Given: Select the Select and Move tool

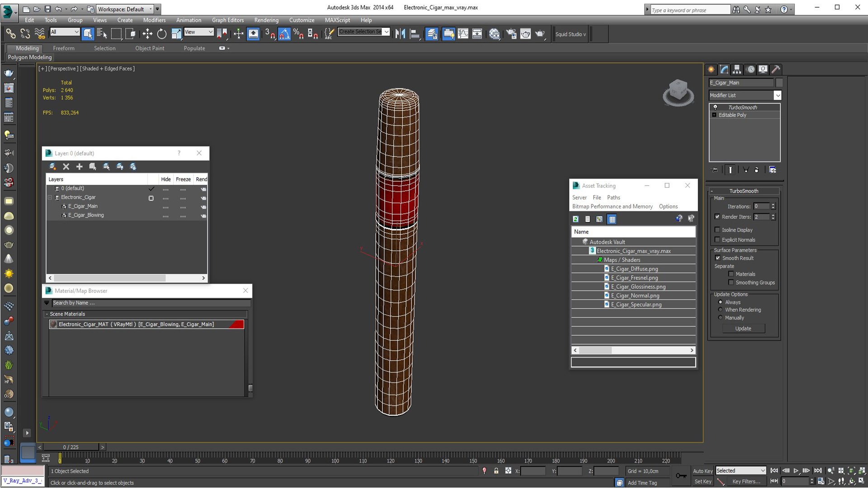Looking at the screenshot, I should [x=147, y=34].
